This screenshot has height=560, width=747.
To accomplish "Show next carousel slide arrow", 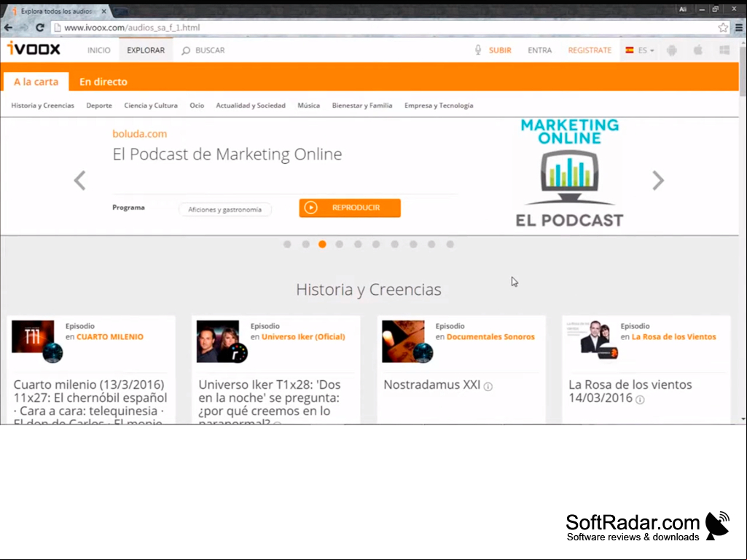I will (x=658, y=181).
